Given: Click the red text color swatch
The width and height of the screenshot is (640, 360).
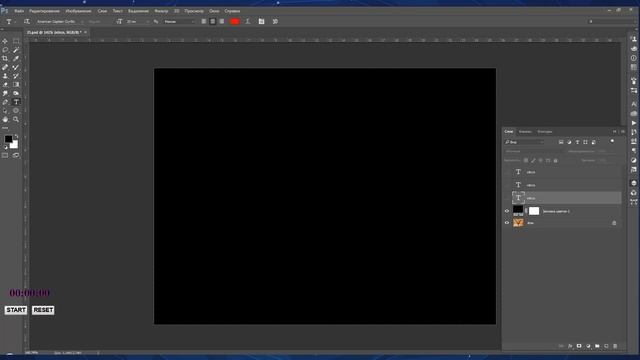Looking at the screenshot, I should [234, 21].
